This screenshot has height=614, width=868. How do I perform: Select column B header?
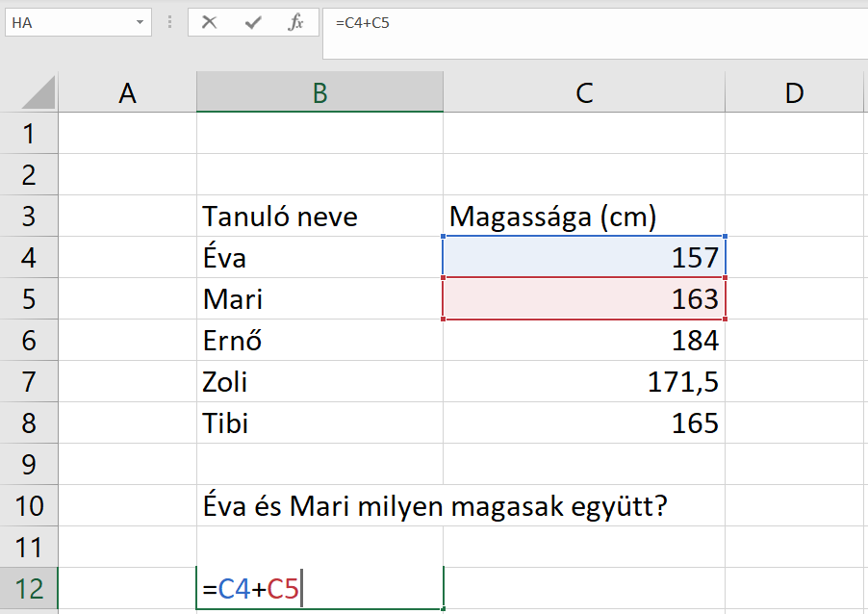319,92
